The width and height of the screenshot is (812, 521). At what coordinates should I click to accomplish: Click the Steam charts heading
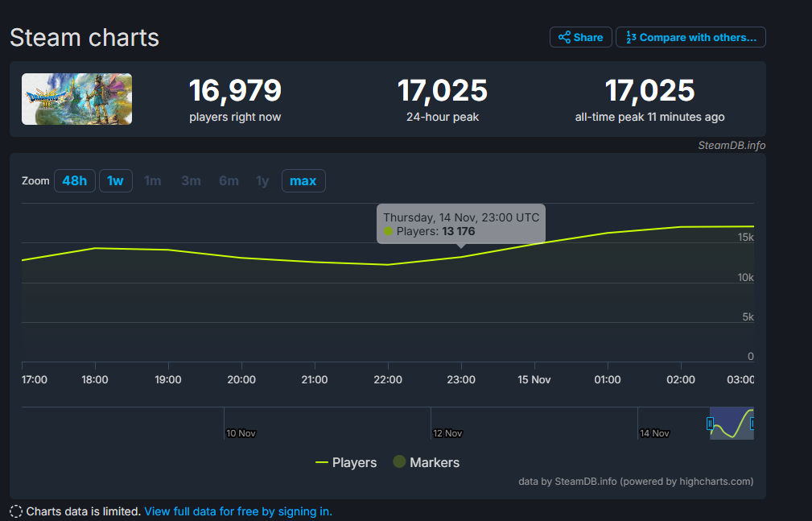(x=84, y=38)
